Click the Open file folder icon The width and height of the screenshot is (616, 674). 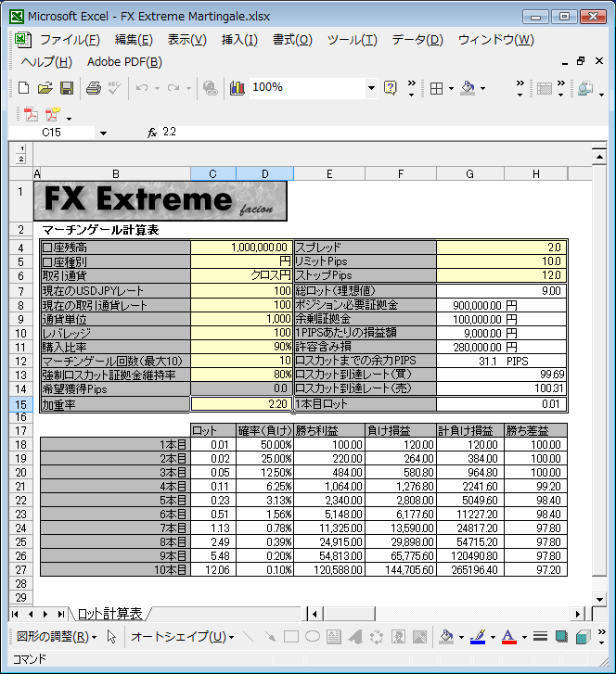coord(45,88)
